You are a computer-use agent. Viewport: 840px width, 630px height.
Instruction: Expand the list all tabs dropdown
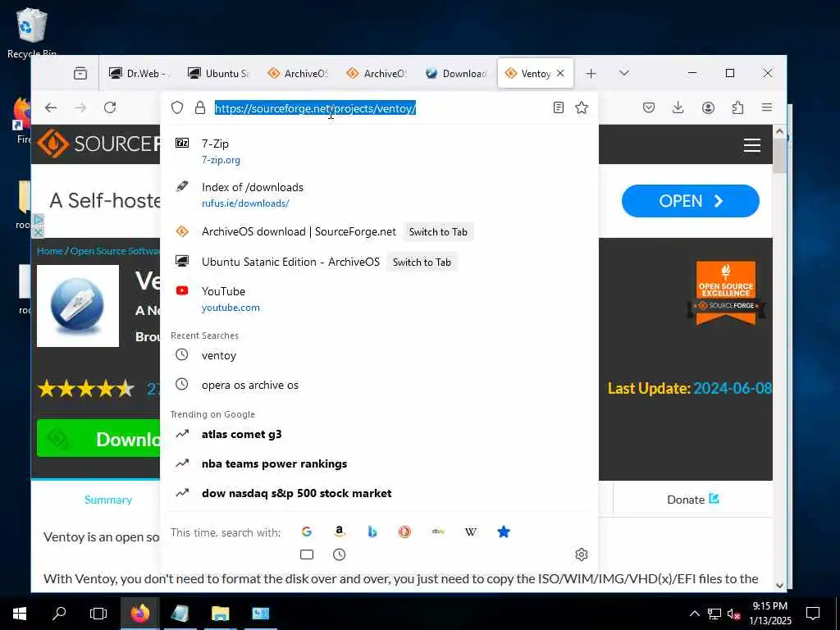pyautogui.click(x=623, y=73)
